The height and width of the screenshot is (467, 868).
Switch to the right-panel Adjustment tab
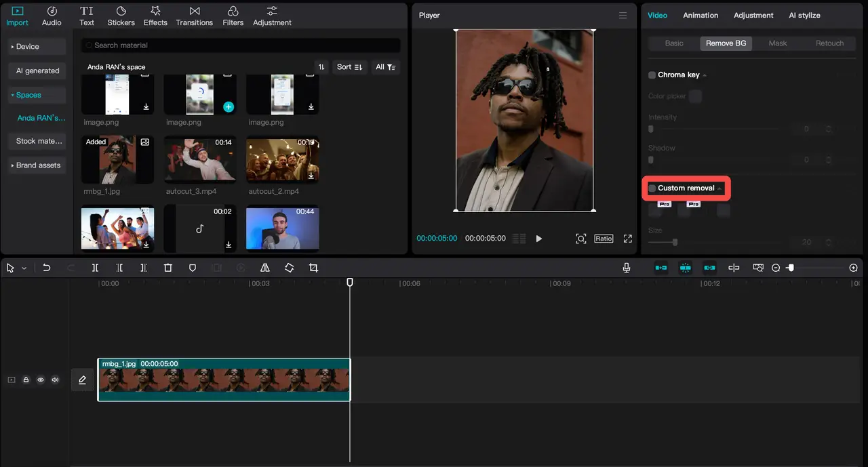(753, 15)
